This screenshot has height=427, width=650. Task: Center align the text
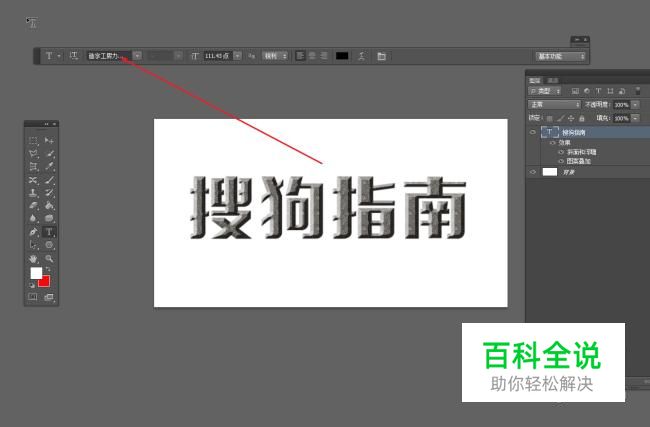pos(312,56)
